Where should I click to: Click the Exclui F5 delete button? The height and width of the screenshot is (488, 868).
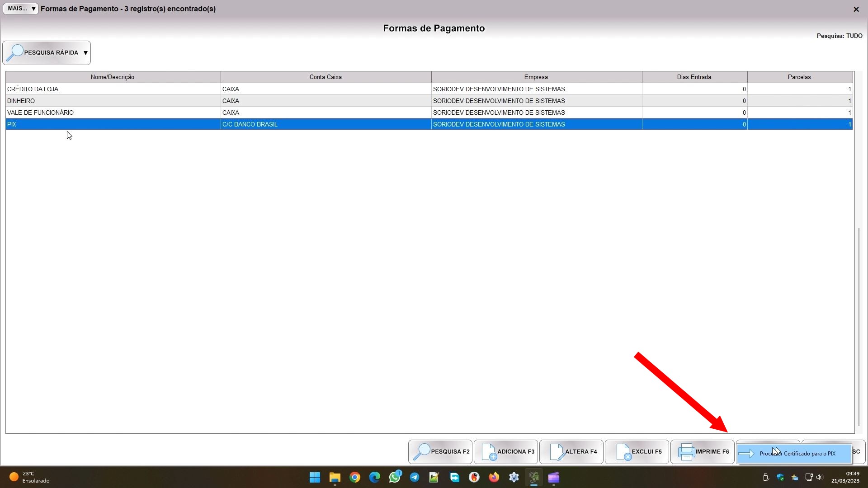coord(637,451)
